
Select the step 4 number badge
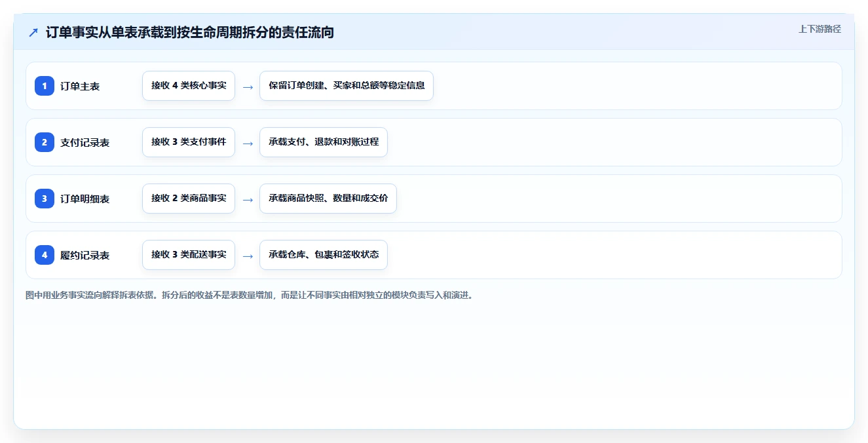[x=45, y=255]
